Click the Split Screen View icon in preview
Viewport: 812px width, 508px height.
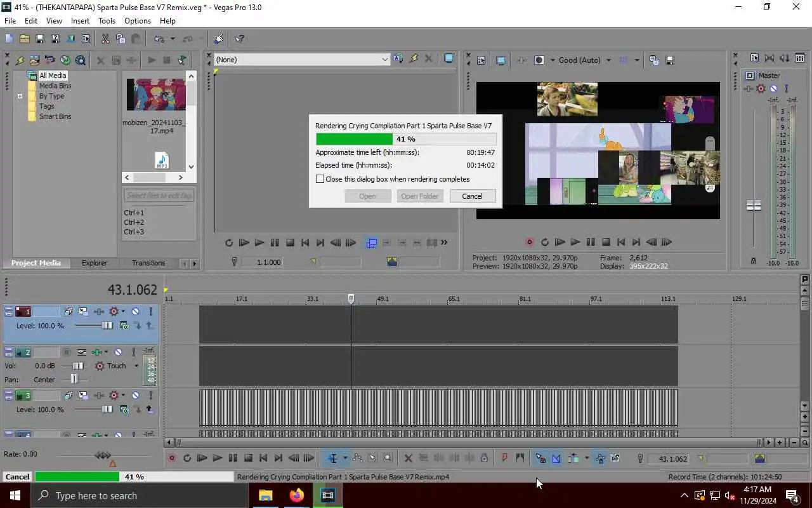539,60
